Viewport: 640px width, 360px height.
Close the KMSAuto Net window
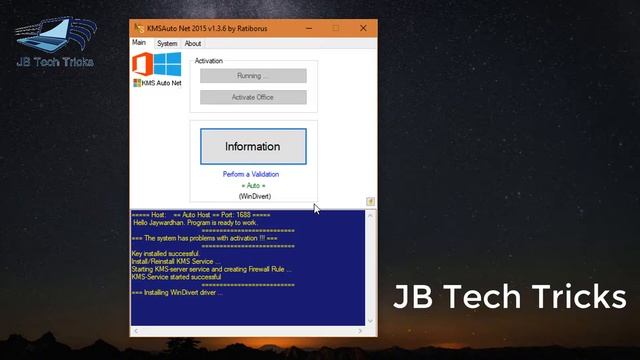point(363,28)
